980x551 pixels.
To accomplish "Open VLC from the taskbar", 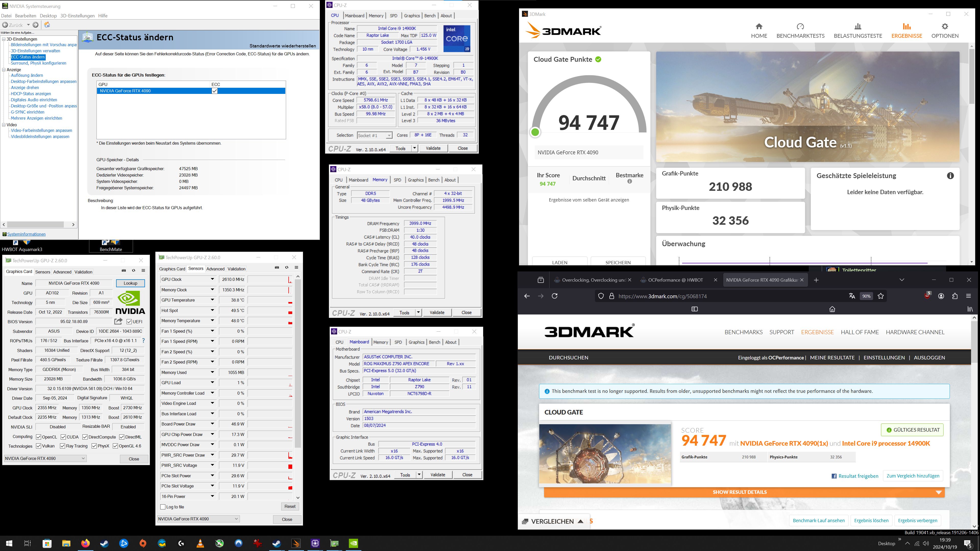I will pyautogui.click(x=200, y=543).
